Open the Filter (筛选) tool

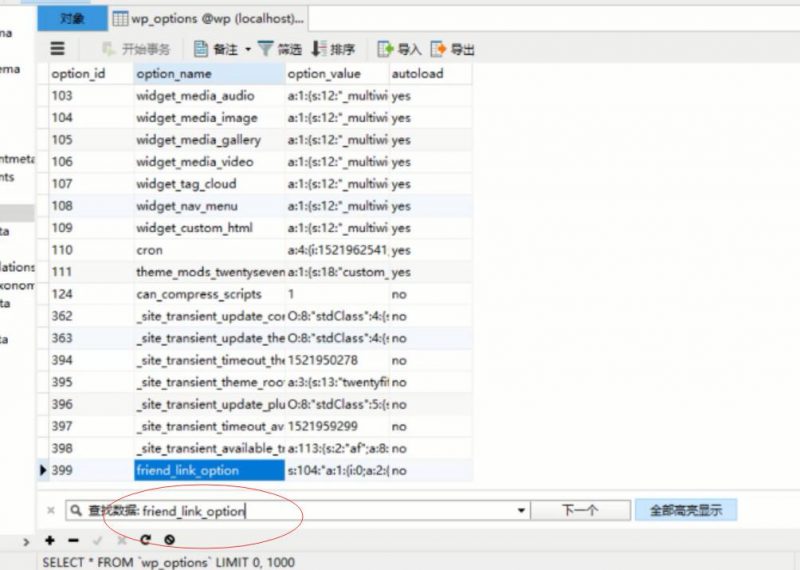point(280,49)
